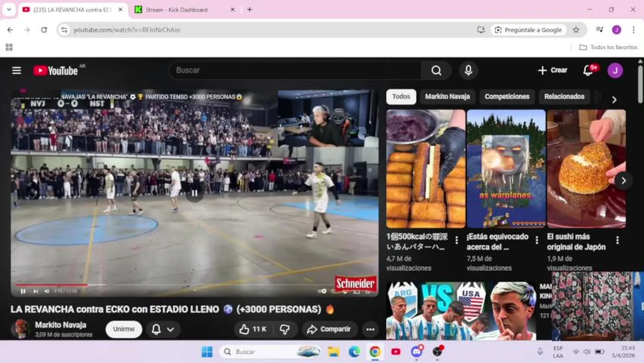Pause the video playback

23,291
